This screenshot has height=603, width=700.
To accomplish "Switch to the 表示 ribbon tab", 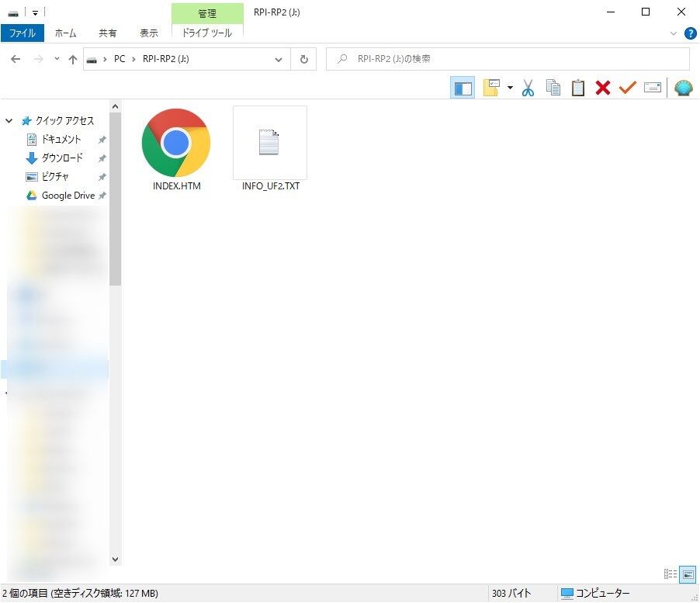I will click(149, 33).
